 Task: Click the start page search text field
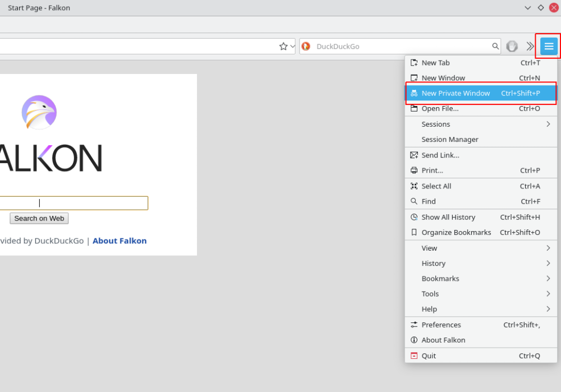(73, 203)
